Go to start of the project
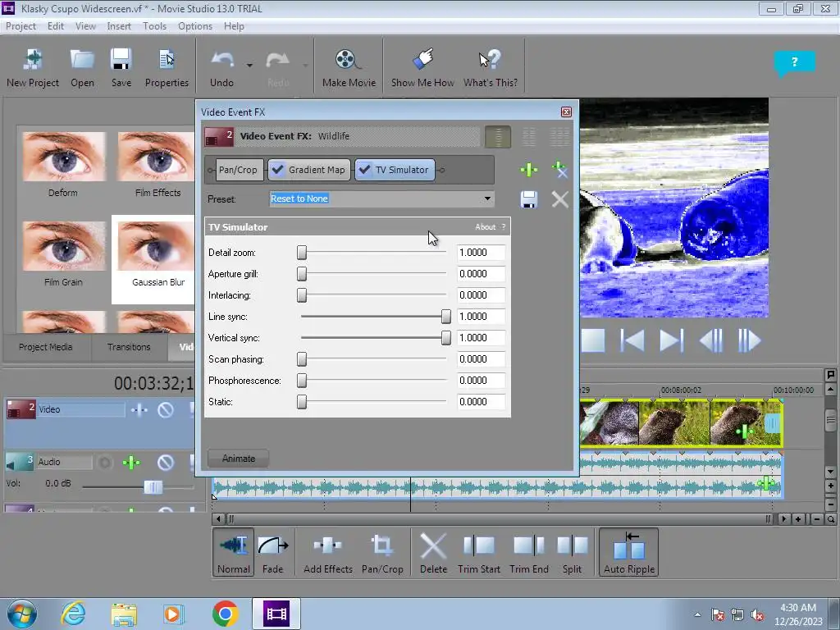 pyautogui.click(x=632, y=340)
